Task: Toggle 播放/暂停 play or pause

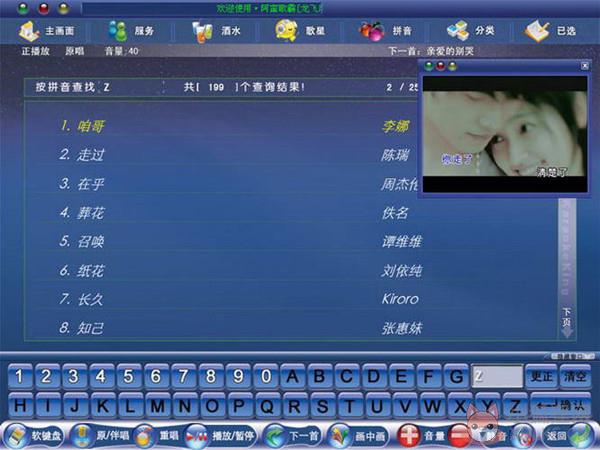Action: 220,436
